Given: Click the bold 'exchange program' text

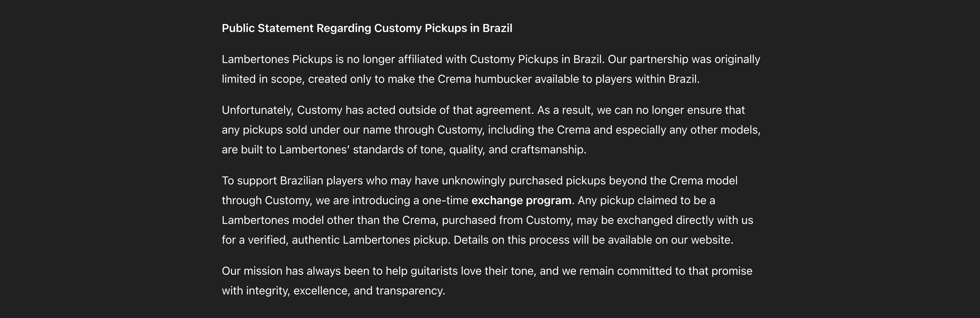Looking at the screenshot, I should coord(521,200).
